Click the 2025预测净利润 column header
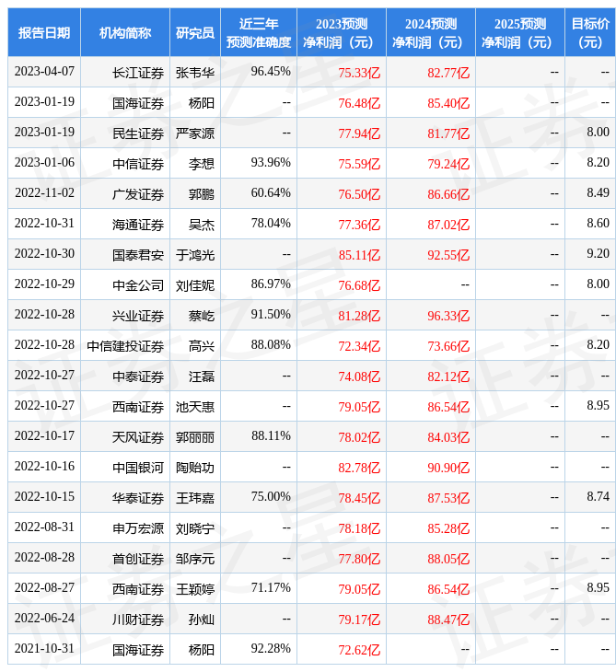 tap(520, 32)
